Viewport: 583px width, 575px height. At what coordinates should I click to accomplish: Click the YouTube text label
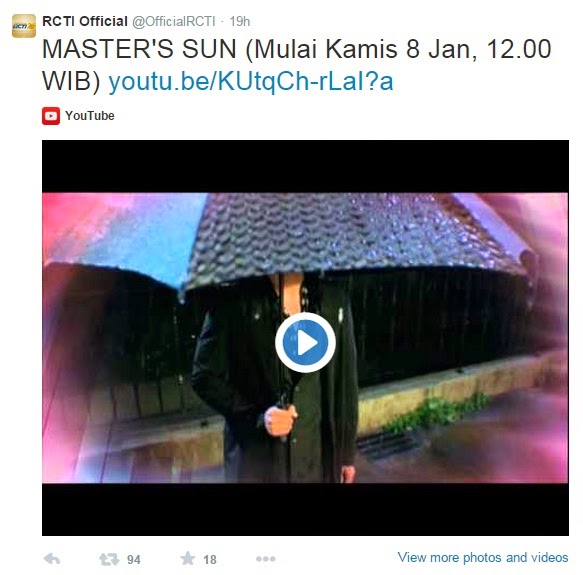click(x=90, y=116)
